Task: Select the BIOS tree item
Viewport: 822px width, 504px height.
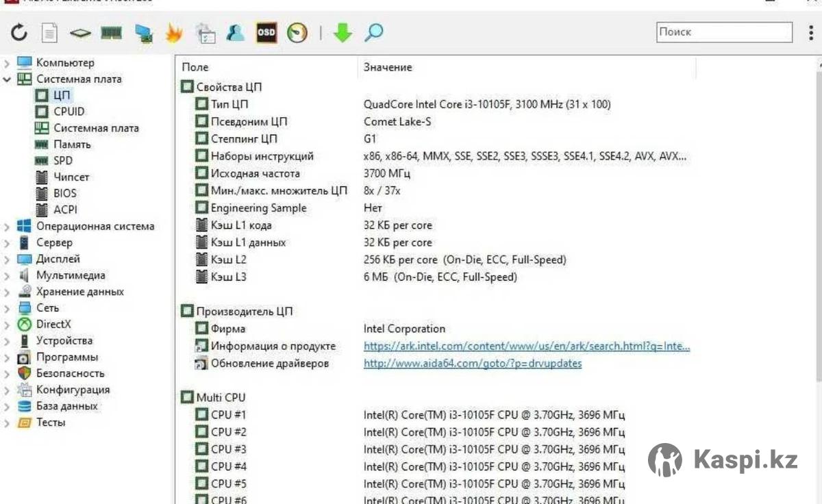Action: coord(65,193)
